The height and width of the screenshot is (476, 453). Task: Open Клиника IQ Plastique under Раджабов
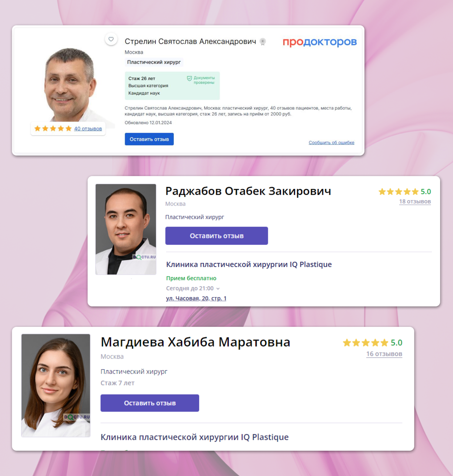coord(249,264)
